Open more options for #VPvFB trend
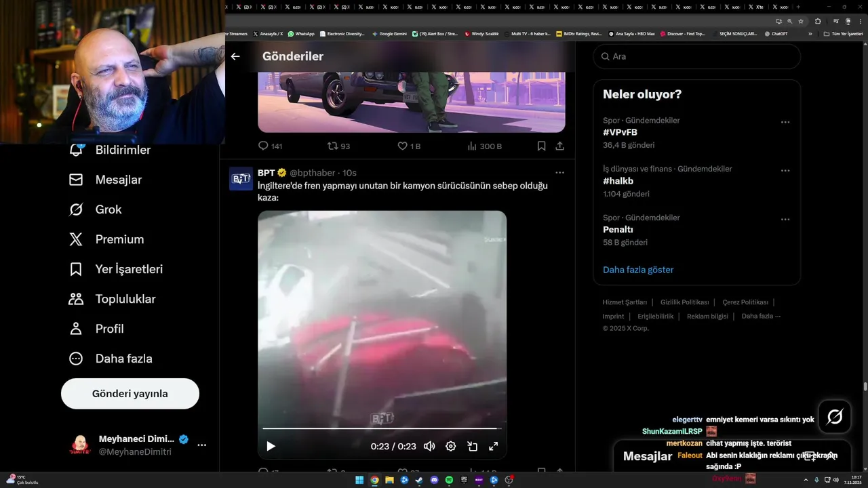 pos(785,122)
